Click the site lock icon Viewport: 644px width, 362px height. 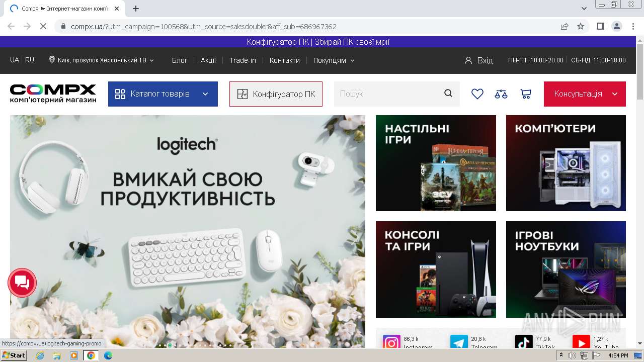click(63, 26)
